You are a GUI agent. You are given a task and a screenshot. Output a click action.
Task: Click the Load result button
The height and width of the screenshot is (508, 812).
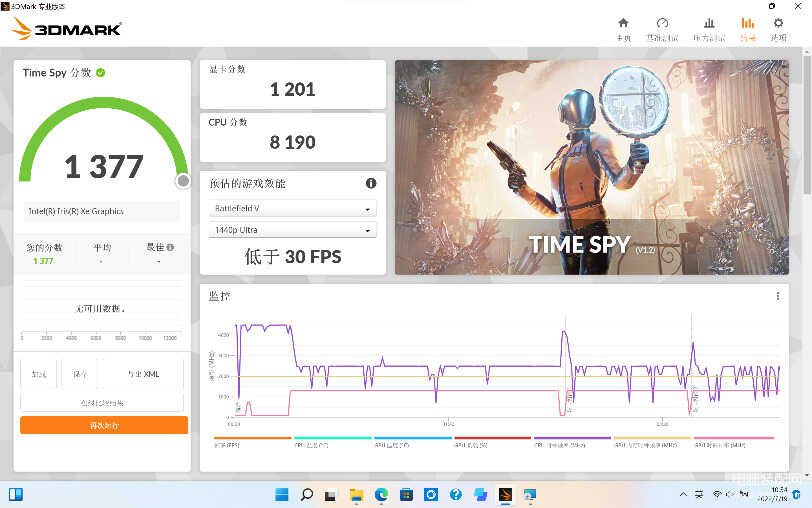pyautogui.click(x=39, y=373)
